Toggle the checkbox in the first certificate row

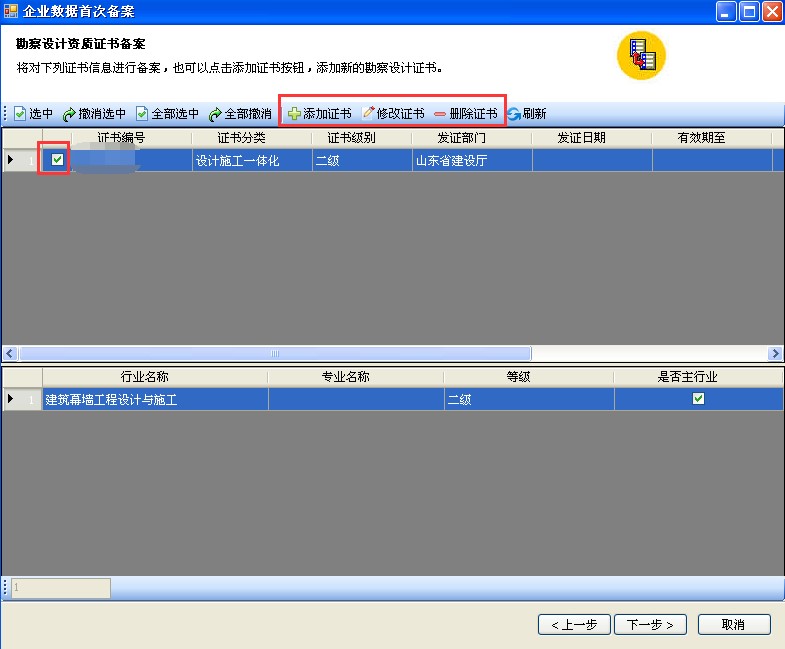58,159
